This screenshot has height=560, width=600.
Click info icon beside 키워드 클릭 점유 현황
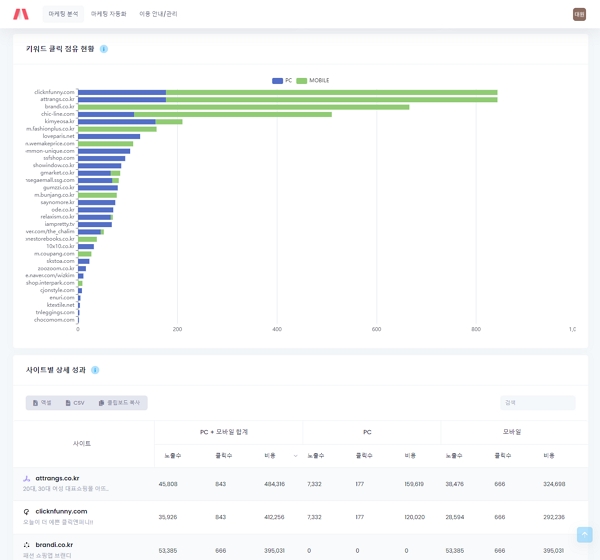point(104,49)
